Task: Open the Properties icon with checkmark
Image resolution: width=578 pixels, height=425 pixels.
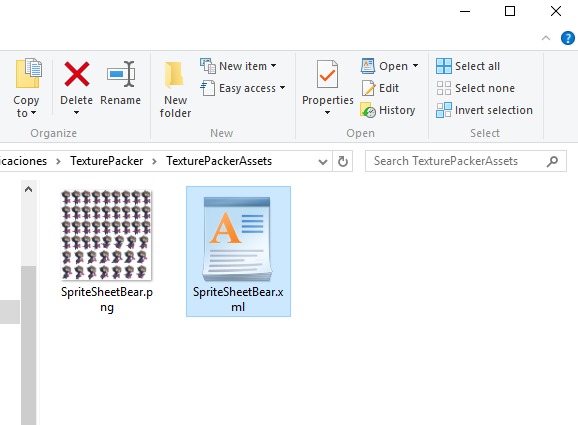Action: [x=327, y=74]
